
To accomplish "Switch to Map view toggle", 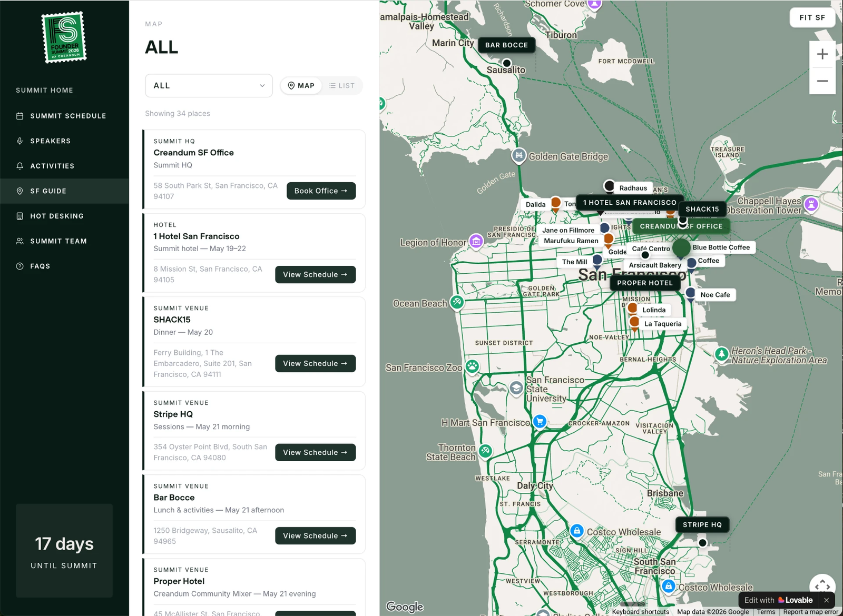I will click(301, 86).
